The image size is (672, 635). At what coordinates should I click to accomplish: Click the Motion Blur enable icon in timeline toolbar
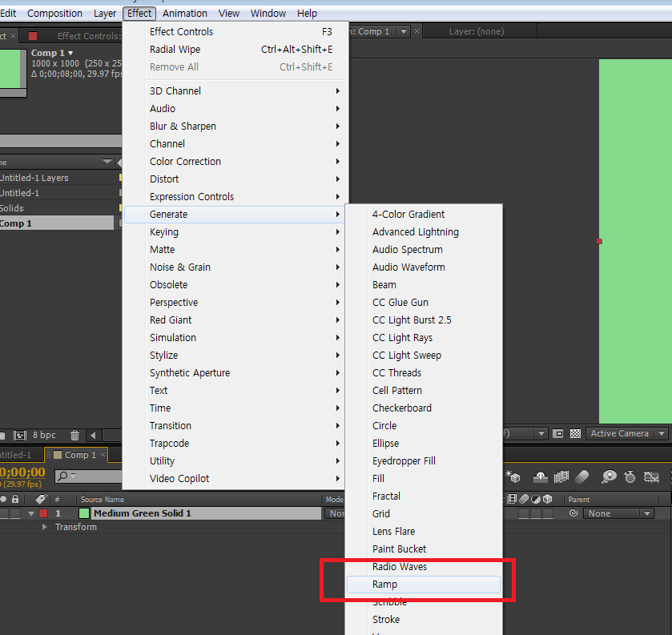(x=582, y=476)
